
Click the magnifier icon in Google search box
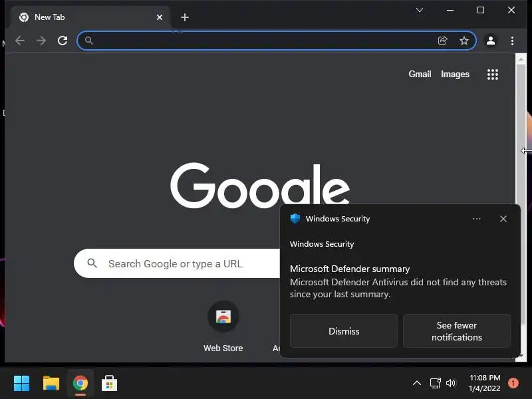click(92, 263)
